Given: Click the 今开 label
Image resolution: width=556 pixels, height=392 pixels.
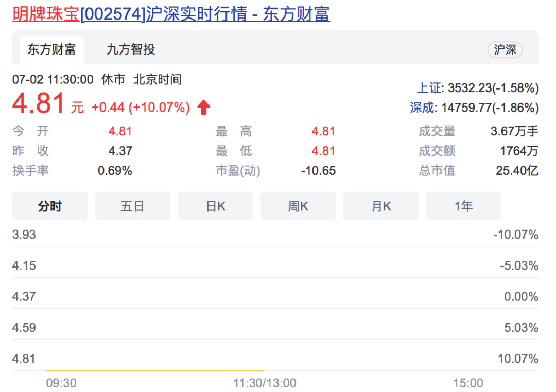Looking at the screenshot, I should point(30,131).
